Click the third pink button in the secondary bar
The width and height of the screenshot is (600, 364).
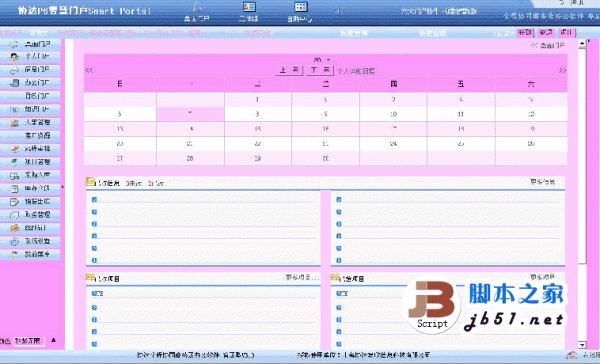[x=566, y=33]
